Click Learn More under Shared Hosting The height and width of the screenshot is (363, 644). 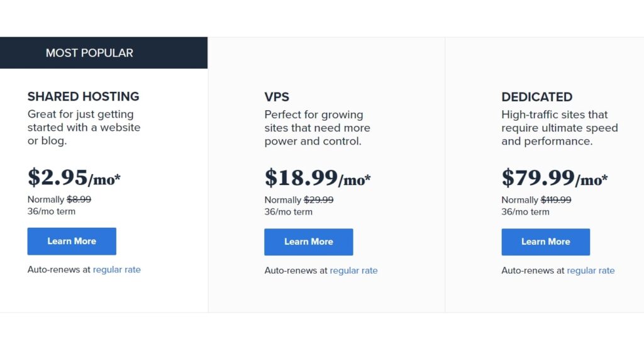(x=72, y=241)
